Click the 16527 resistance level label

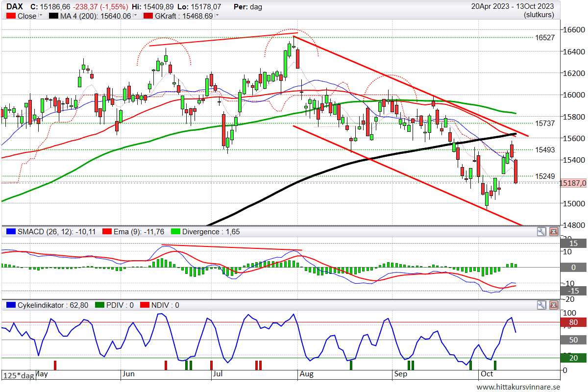pos(545,37)
